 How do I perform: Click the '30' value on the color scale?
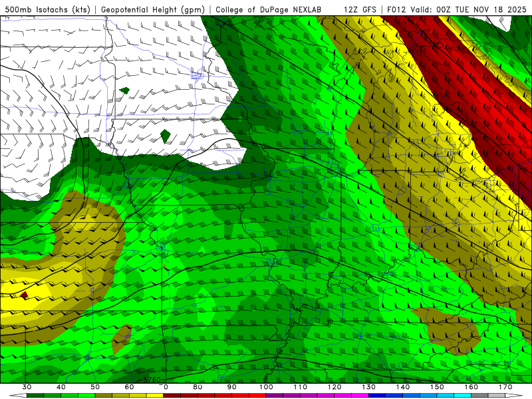pos(27,387)
